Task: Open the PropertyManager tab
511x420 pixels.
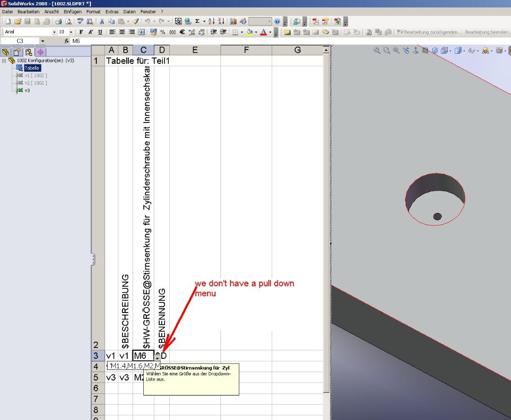Action: pyautogui.click(x=17, y=52)
